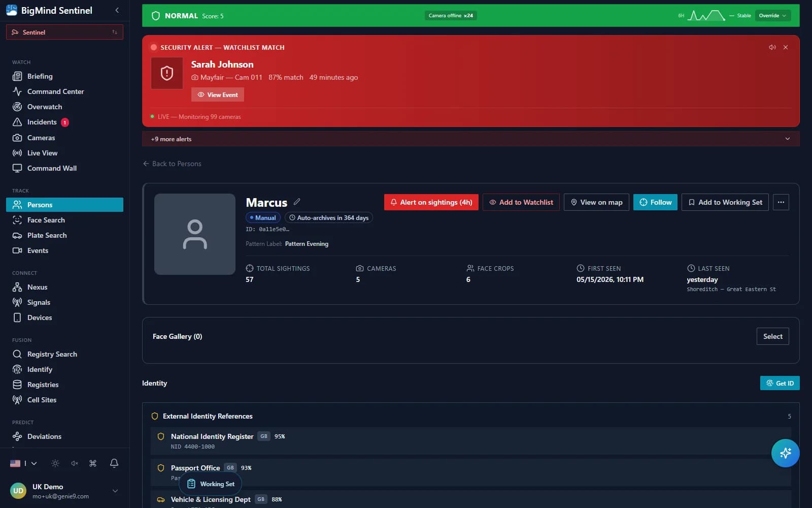Image resolution: width=812 pixels, height=508 pixels.
Task: Open the Override dropdown
Action: 772,16
